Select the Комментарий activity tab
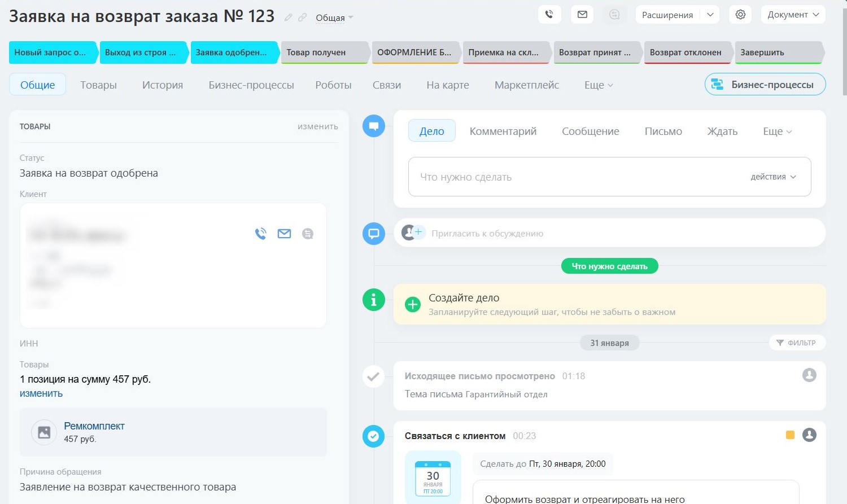The width and height of the screenshot is (847, 504). click(x=503, y=132)
